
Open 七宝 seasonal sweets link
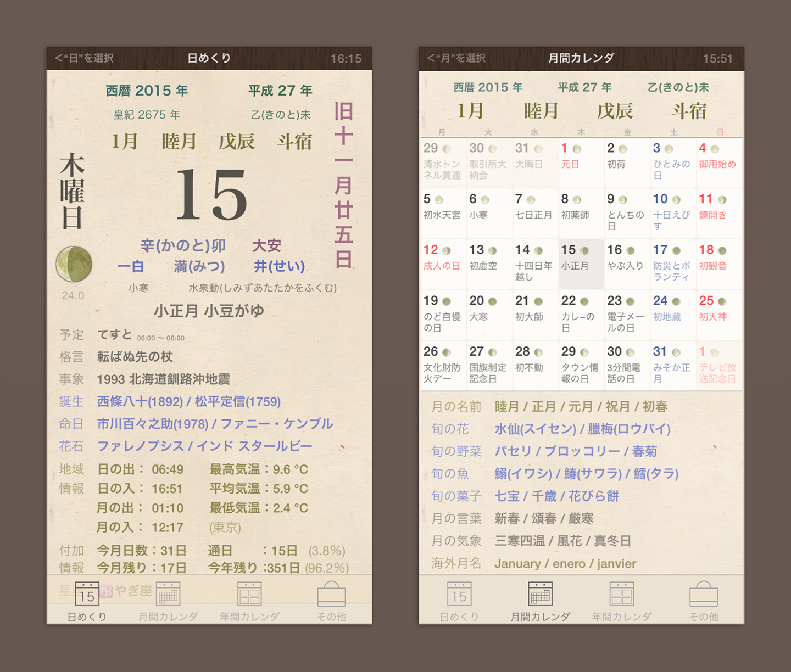point(507,496)
